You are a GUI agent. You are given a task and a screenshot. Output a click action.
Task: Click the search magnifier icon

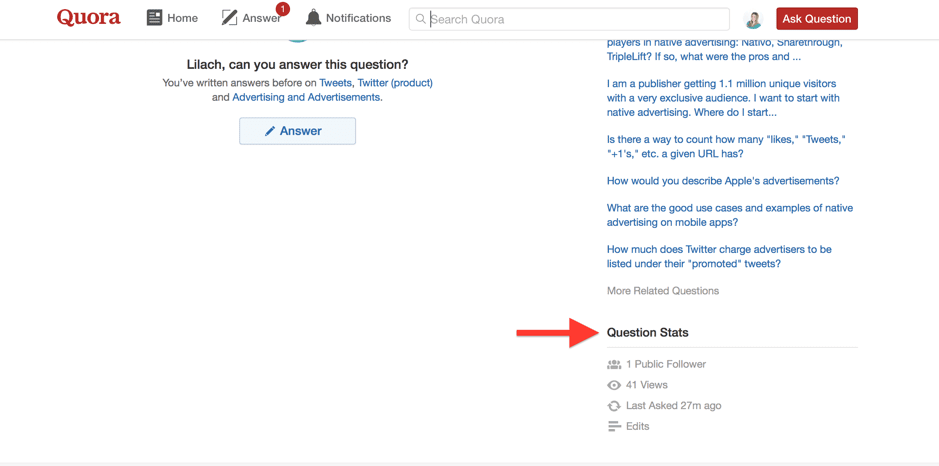(x=421, y=19)
